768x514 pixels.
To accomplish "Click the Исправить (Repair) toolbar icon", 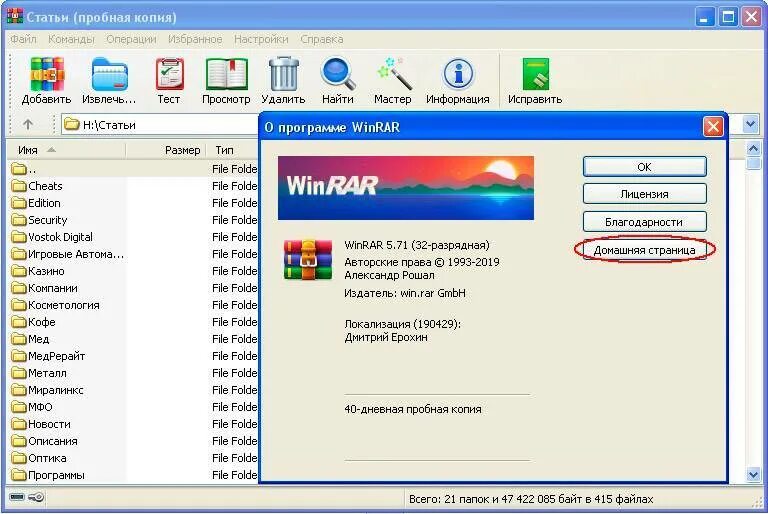I will tap(535, 74).
